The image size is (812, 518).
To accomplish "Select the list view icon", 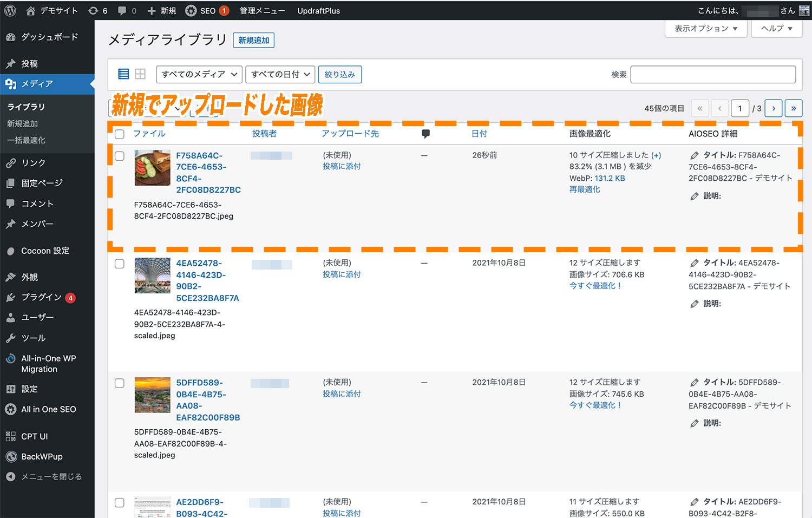I will (x=123, y=74).
